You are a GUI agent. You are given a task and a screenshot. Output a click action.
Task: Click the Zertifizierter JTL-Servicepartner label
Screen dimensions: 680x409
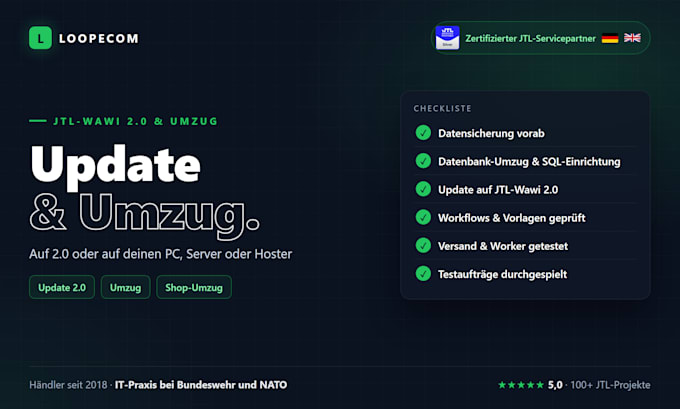point(530,38)
